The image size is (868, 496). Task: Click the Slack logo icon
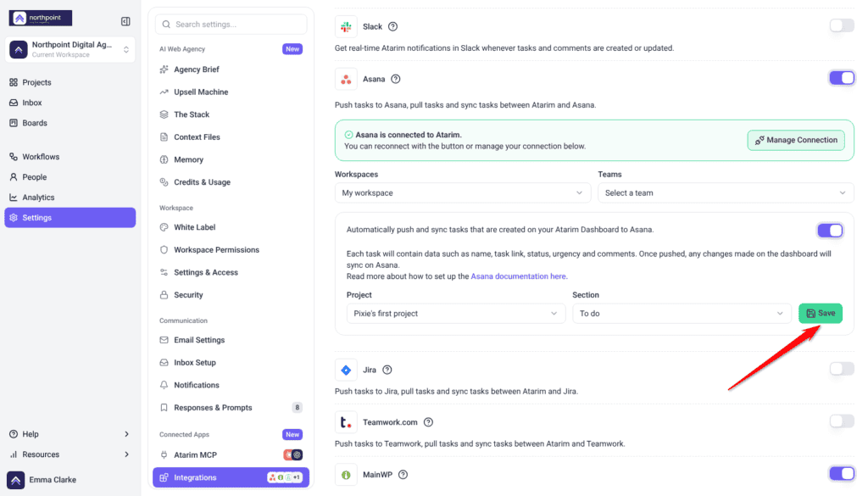click(346, 26)
